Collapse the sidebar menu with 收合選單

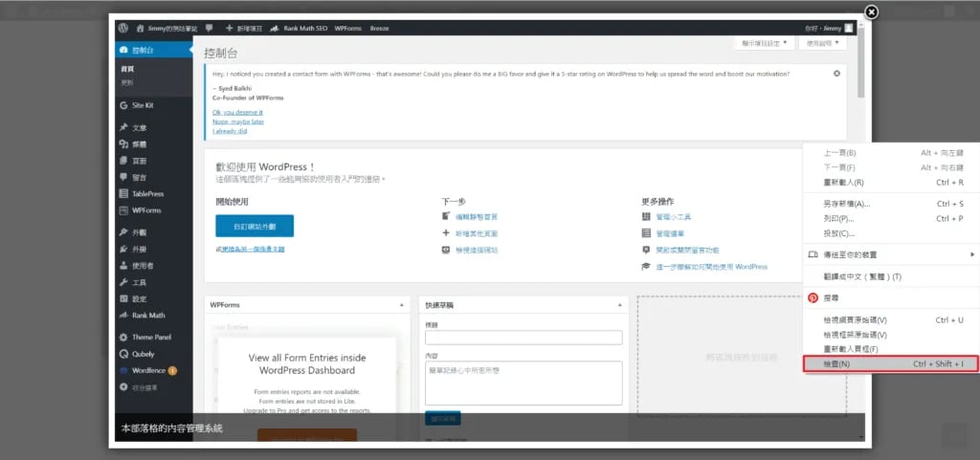pos(154,387)
